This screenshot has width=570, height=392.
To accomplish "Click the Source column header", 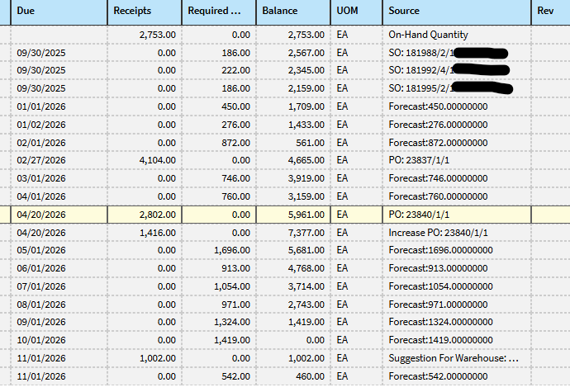I will point(457,11).
